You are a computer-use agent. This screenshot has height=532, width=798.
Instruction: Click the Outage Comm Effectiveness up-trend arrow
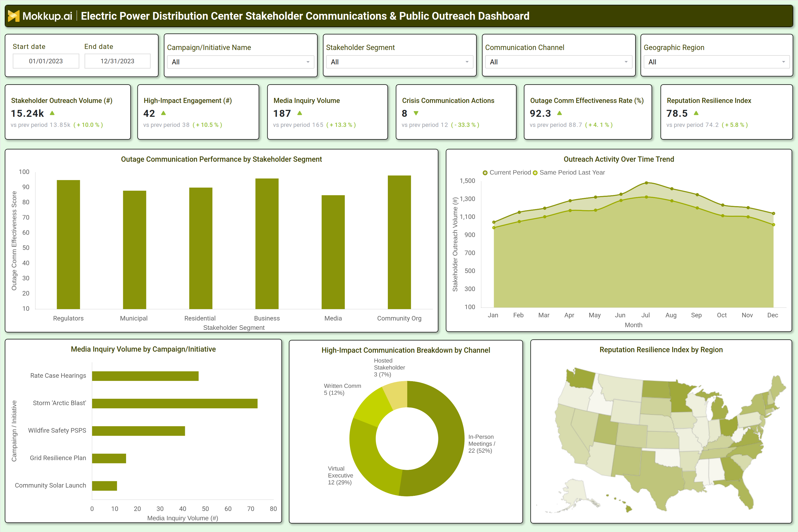click(559, 113)
